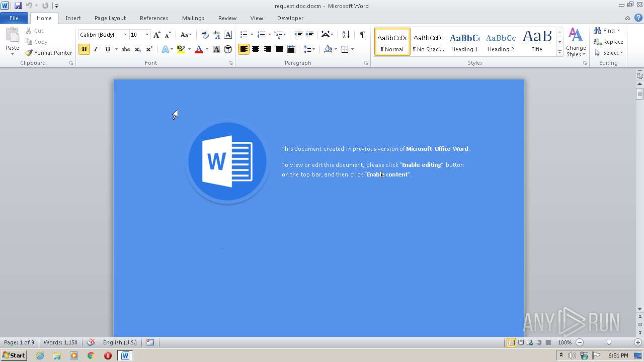644x362 pixels.
Task: Adjust the zoom slider handle
Action: 609,342
